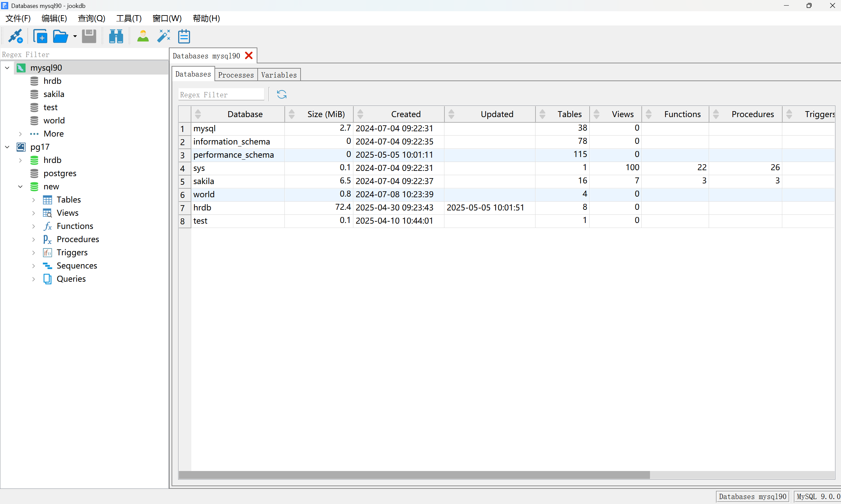Click the save floppy disk icon

(x=89, y=36)
